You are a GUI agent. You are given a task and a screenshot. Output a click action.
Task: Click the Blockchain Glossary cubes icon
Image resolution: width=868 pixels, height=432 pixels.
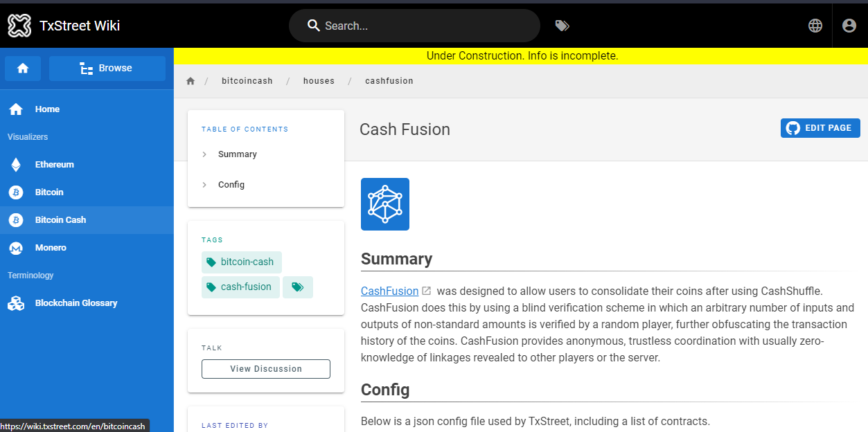tap(16, 303)
